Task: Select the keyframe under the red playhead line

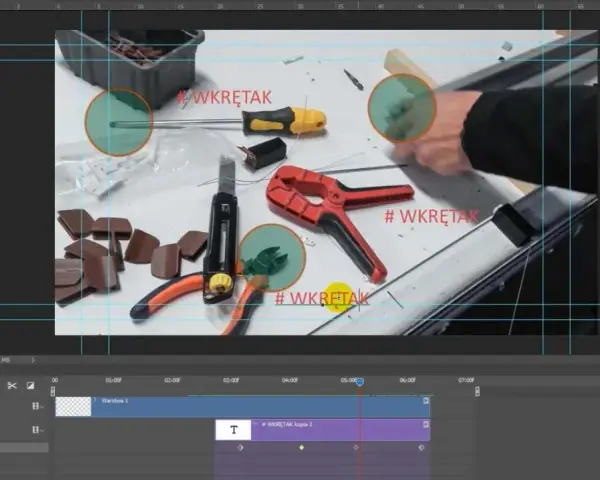Action: click(x=356, y=447)
